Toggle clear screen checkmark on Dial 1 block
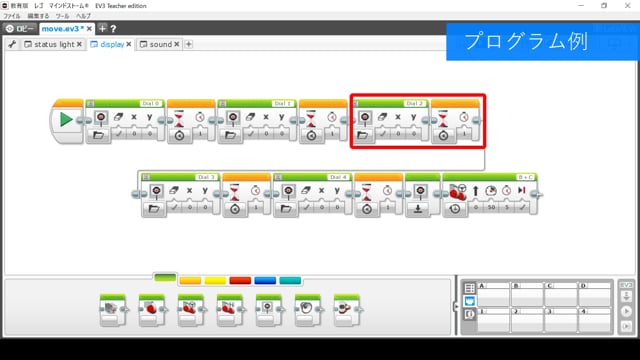Viewport: 640px width, 360px height. pos(250,133)
